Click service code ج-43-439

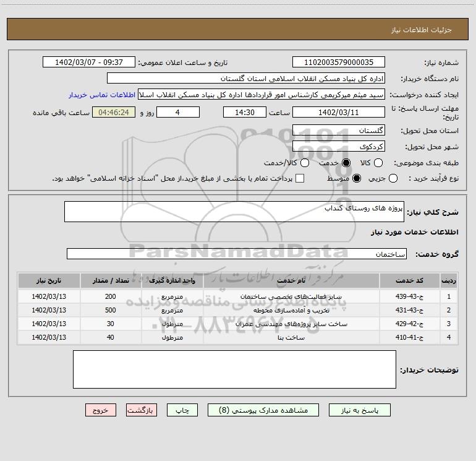click(409, 296)
